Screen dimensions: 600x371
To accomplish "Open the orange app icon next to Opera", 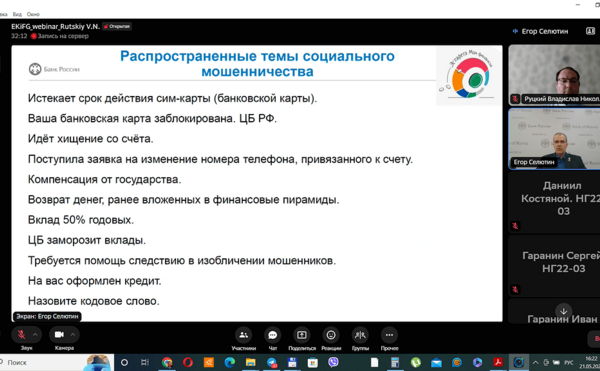I will [x=209, y=362].
